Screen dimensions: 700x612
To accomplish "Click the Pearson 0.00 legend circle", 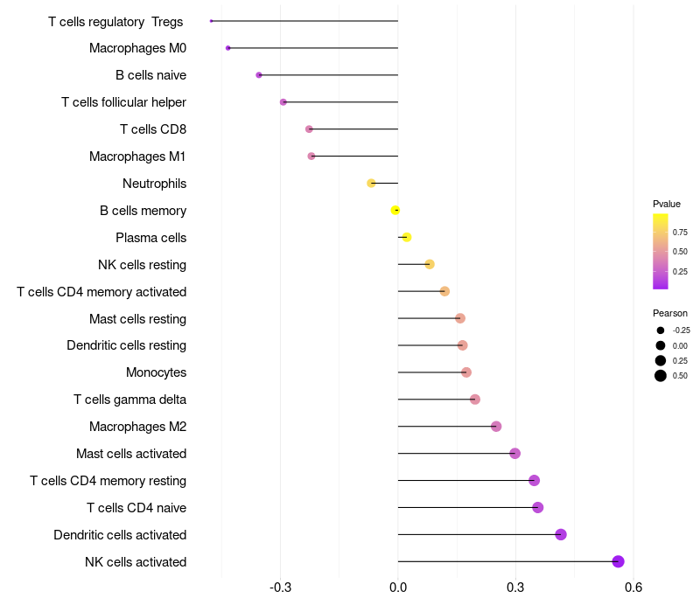I will coord(661,345).
